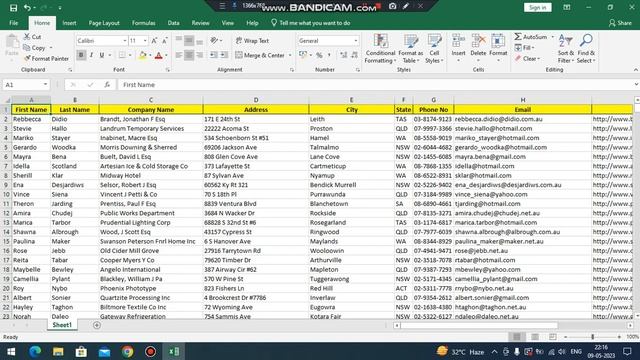
Task: Open the Name Box dropdown arrow
Action: (x=45, y=84)
